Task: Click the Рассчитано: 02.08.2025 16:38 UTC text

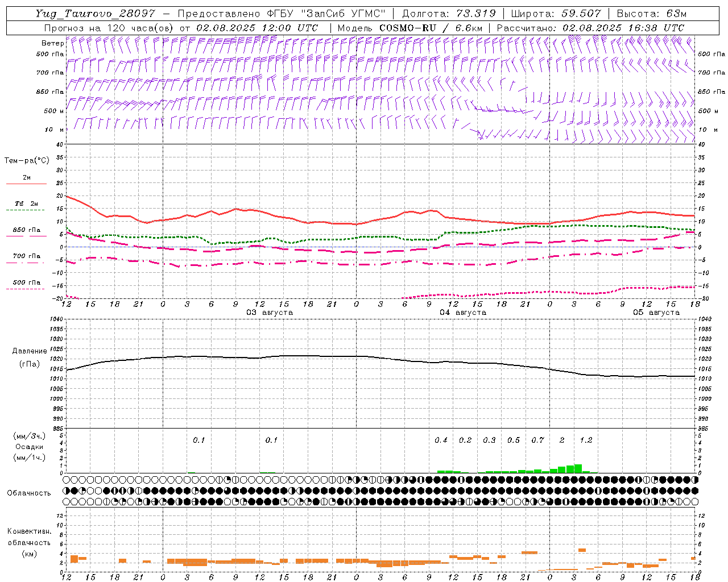Action: click(x=590, y=28)
